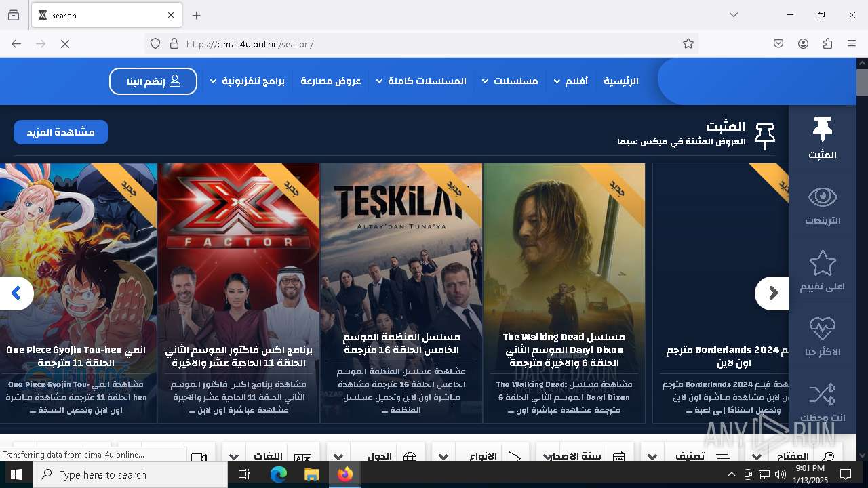Screen dimensions: 868x488
Task: Open the volume control in the tray
Action: click(x=781, y=474)
